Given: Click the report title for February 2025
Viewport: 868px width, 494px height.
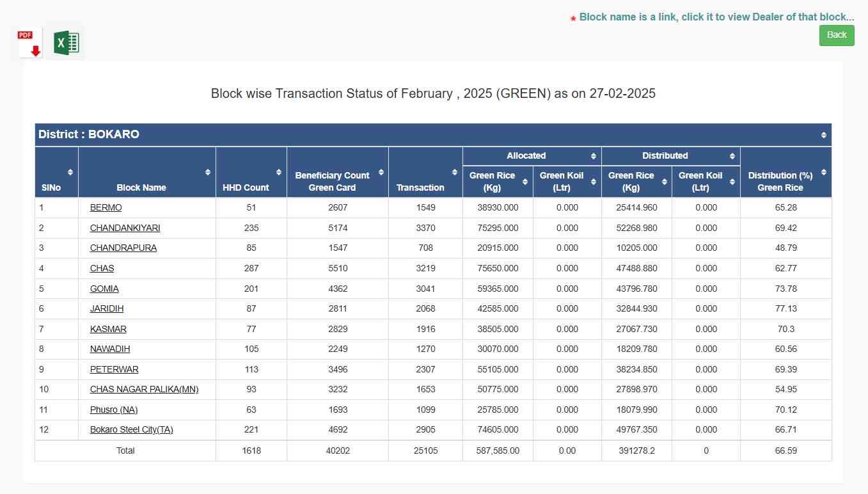Looking at the screenshot, I should pos(433,93).
